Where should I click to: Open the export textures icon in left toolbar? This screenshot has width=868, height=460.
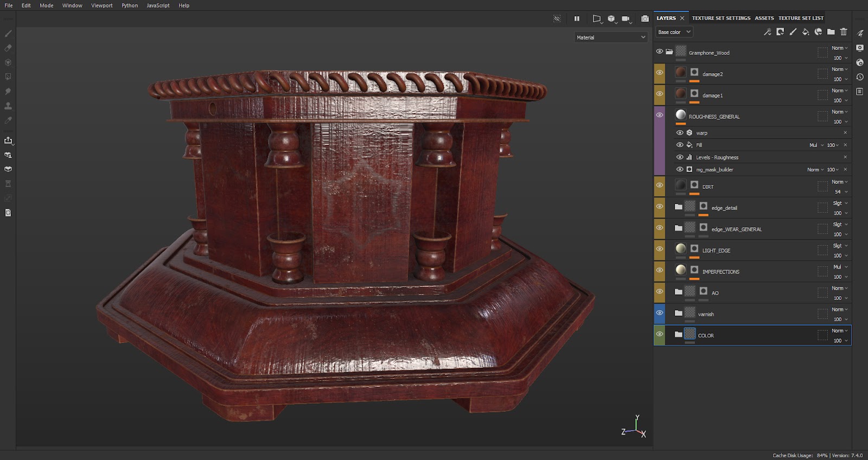[x=8, y=140]
